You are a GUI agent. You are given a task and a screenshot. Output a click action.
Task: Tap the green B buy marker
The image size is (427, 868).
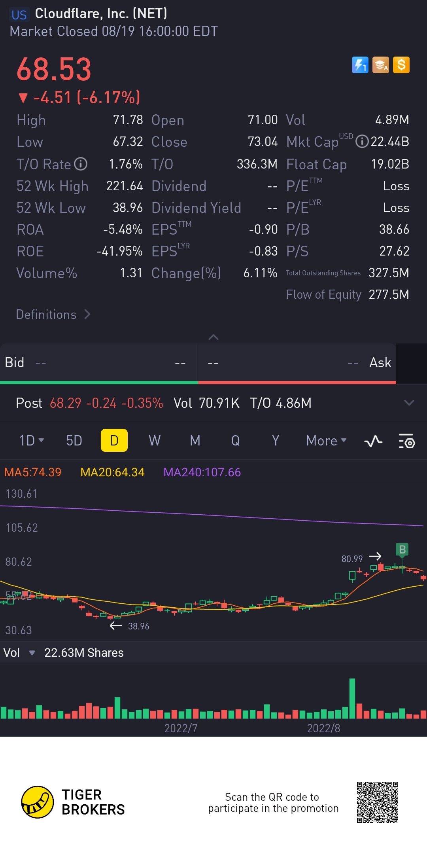coord(402,549)
